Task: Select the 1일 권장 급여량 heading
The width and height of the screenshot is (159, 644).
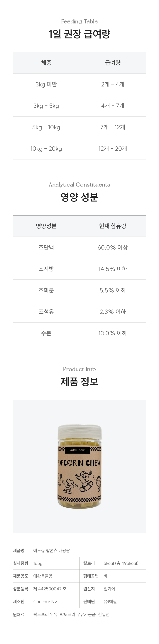Action: tap(79, 34)
